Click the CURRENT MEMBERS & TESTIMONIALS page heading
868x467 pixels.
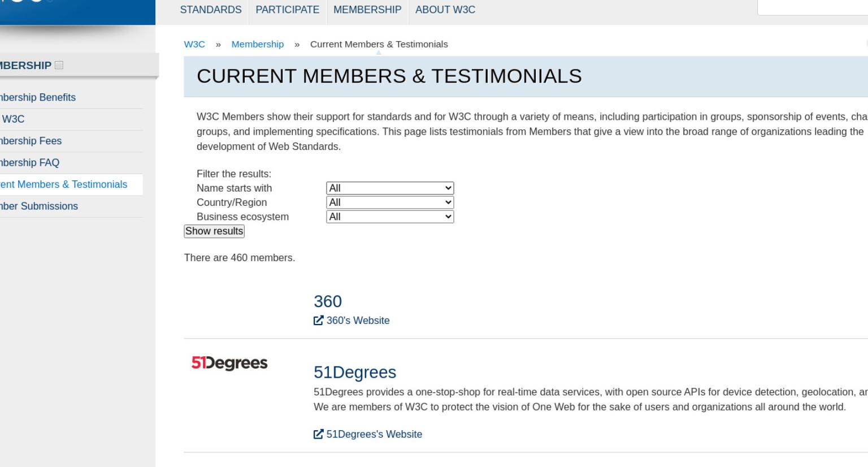389,76
